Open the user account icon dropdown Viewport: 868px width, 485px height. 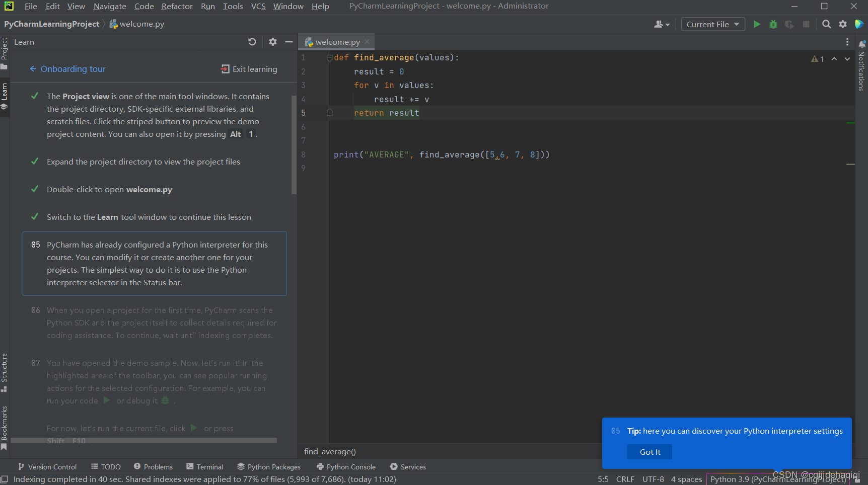(662, 24)
